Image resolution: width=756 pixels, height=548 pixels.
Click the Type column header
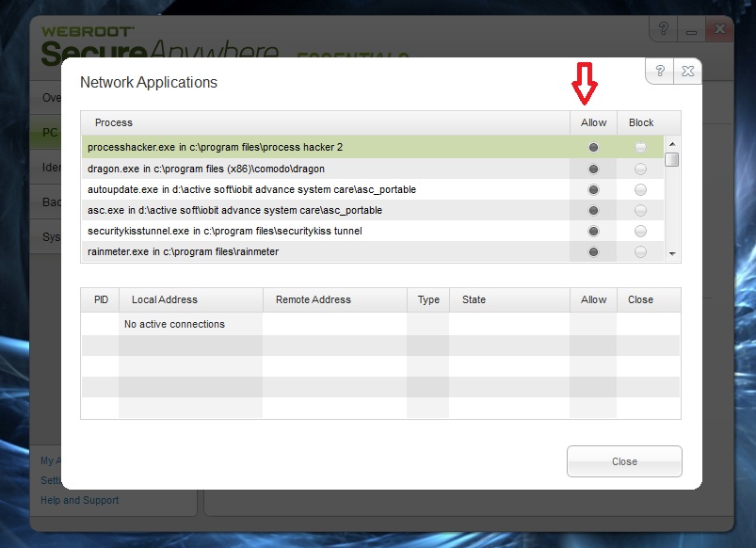coord(428,299)
